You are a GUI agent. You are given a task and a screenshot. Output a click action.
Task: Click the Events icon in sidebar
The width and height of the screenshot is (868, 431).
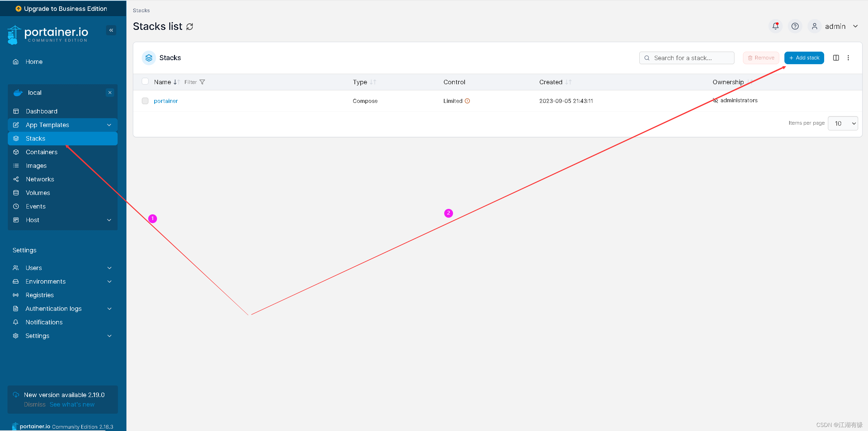(16, 206)
